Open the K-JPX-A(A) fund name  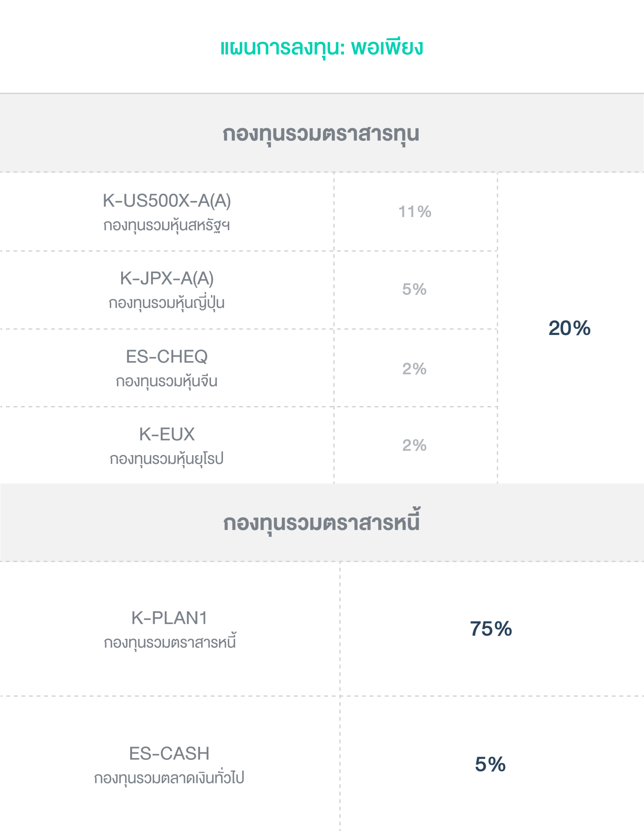[x=167, y=279]
